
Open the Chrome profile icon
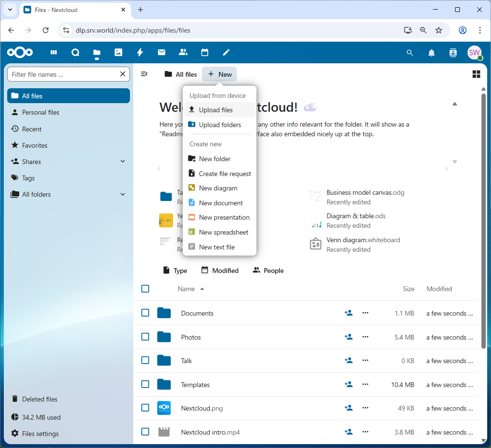click(x=463, y=30)
